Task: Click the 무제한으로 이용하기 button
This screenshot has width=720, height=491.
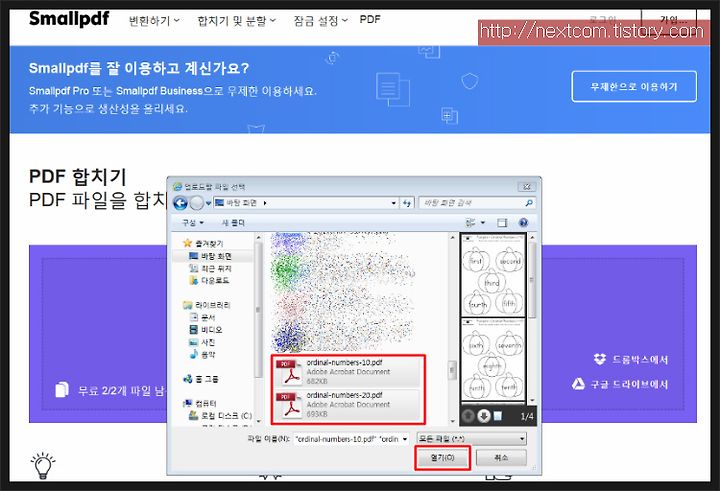Action: [634, 86]
